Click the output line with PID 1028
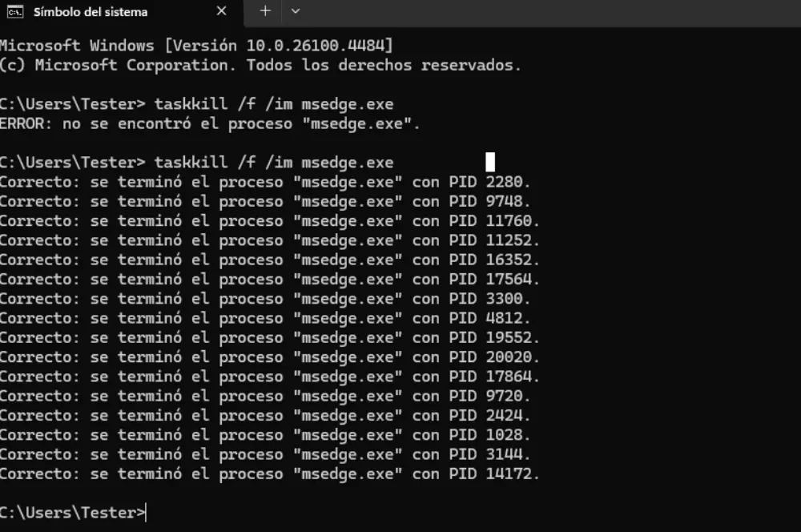The height and width of the screenshot is (532, 801). [x=264, y=435]
